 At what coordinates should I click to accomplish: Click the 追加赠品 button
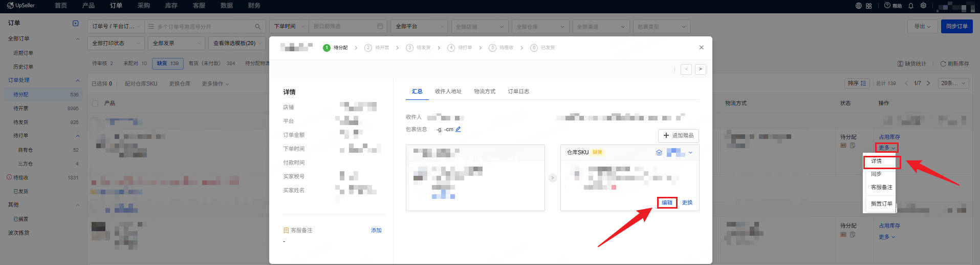tap(678, 135)
